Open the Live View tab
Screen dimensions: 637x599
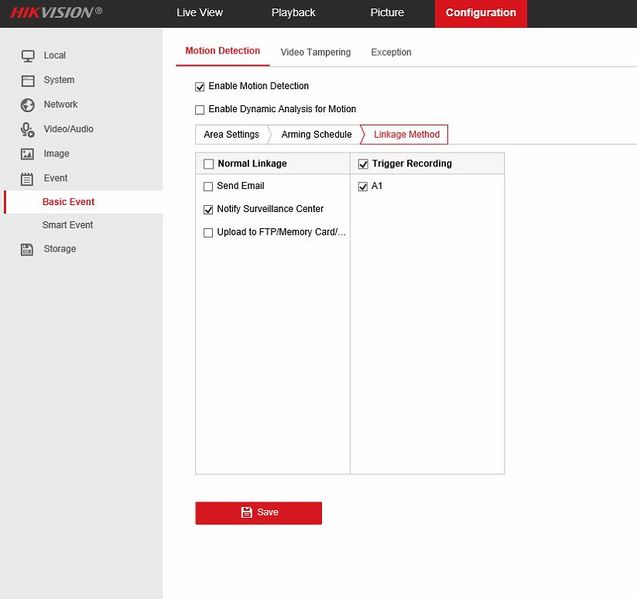pyautogui.click(x=199, y=13)
